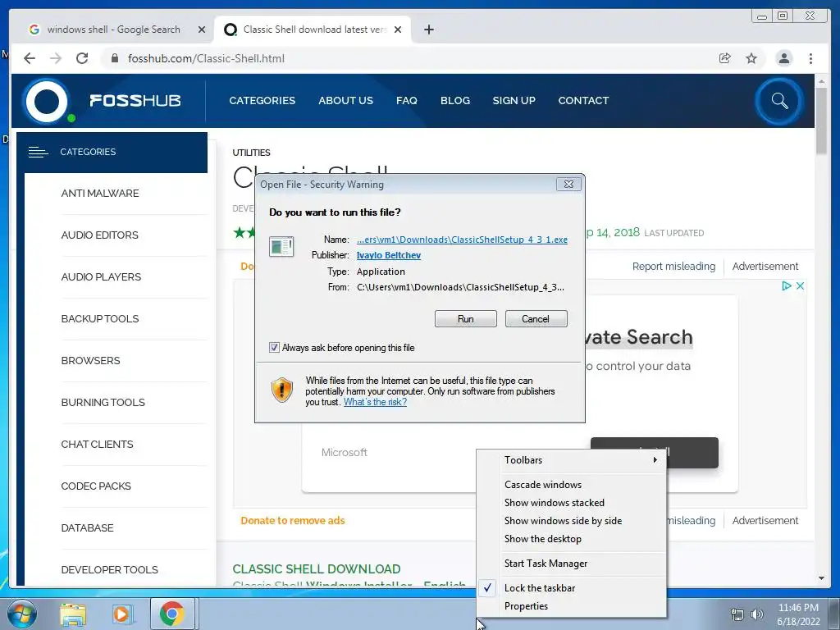The height and width of the screenshot is (630, 840).
Task: Close the Google Search tab
Action: pyautogui.click(x=202, y=30)
